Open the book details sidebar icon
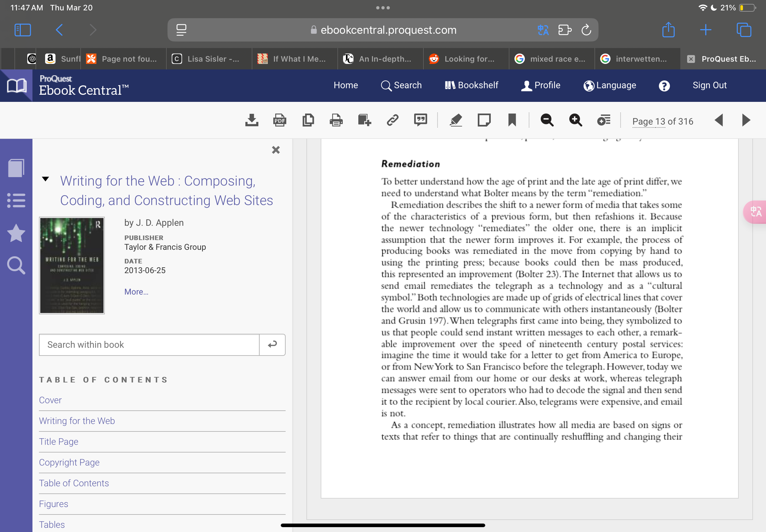Viewport: 766px width, 532px height. click(16, 168)
